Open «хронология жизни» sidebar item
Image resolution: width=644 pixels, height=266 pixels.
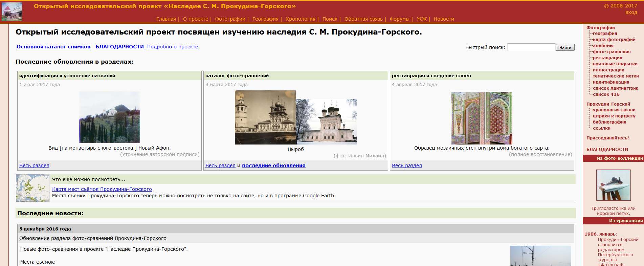[614, 110]
